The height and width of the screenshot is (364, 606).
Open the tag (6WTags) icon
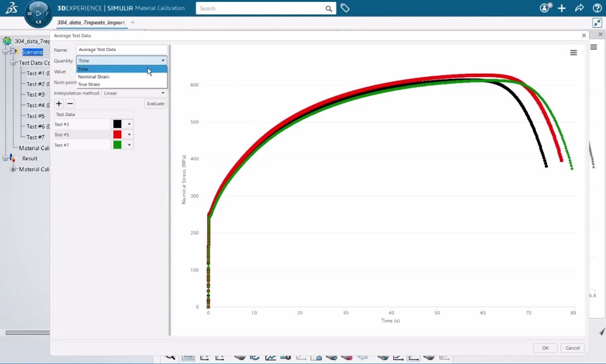(x=345, y=8)
